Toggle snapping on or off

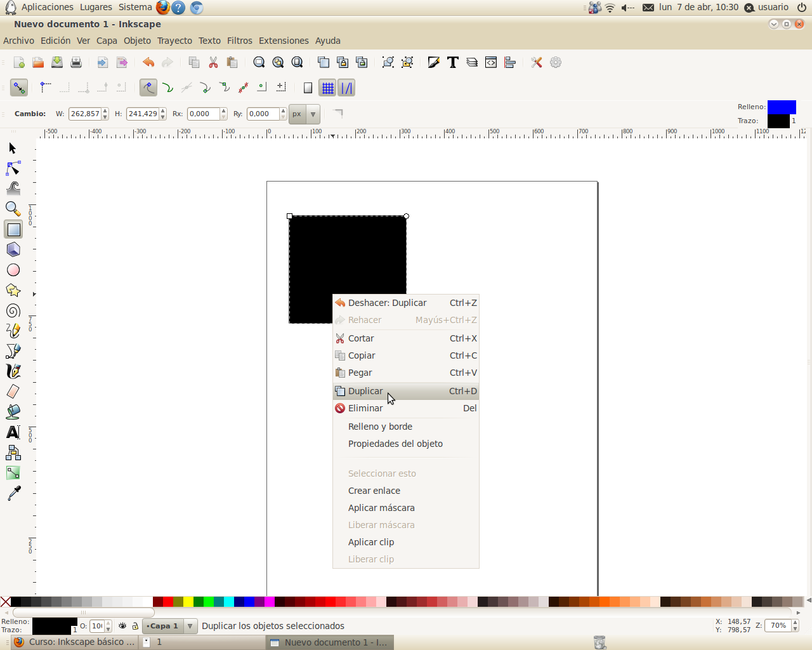[19, 88]
